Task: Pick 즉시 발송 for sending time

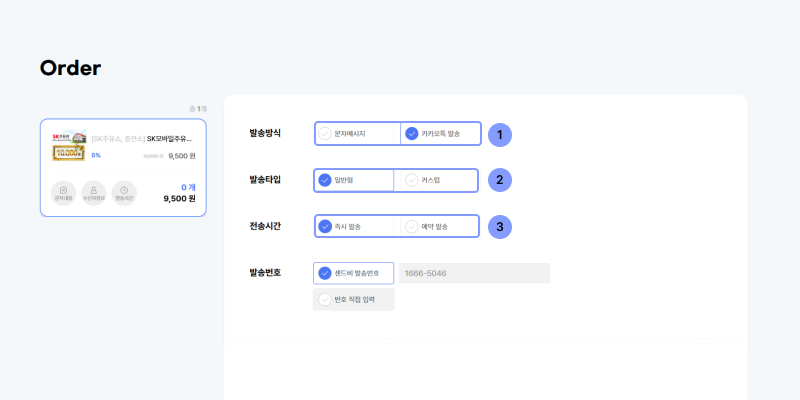Action: [x=354, y=227]
